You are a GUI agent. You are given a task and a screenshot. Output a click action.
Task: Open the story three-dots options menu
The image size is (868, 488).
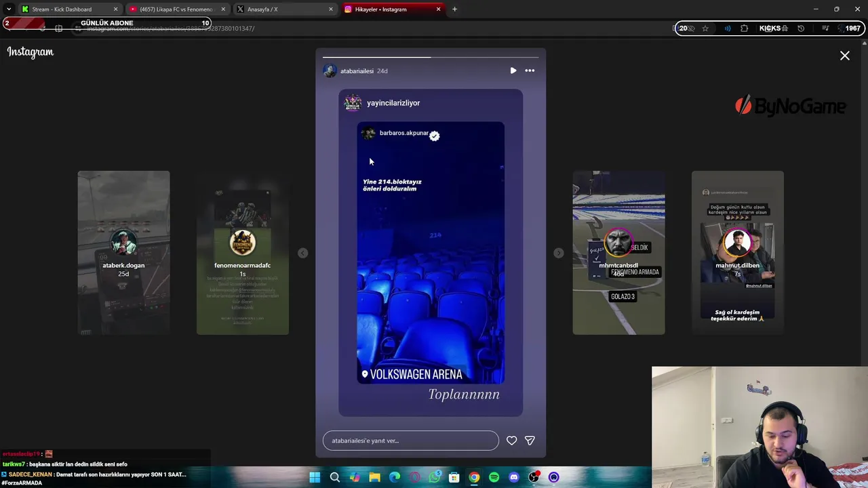pyautogui.click(x=530, y=70)
